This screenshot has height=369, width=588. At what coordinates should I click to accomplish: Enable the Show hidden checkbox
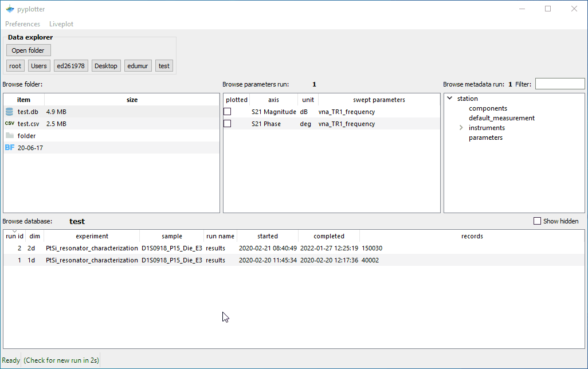537,221
